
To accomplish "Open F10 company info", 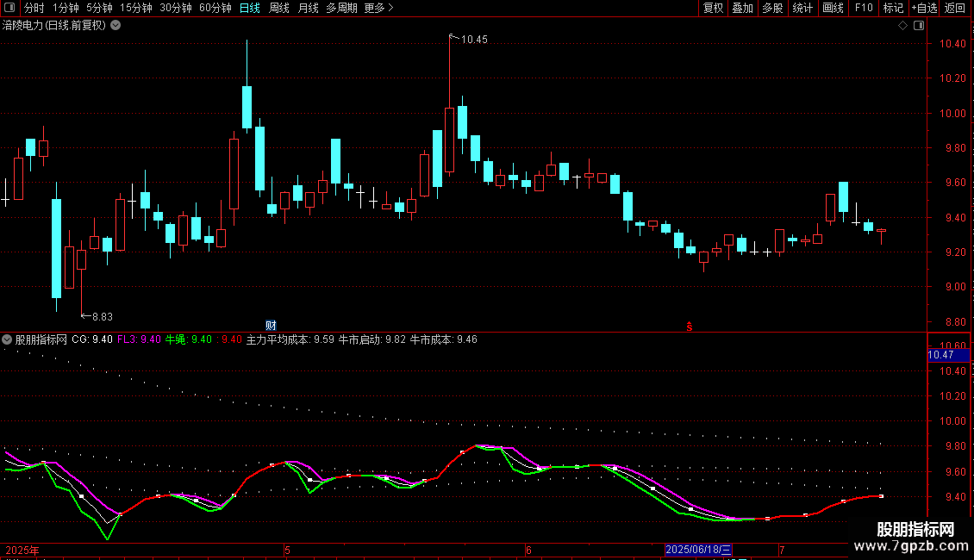I will pos(864,8).
